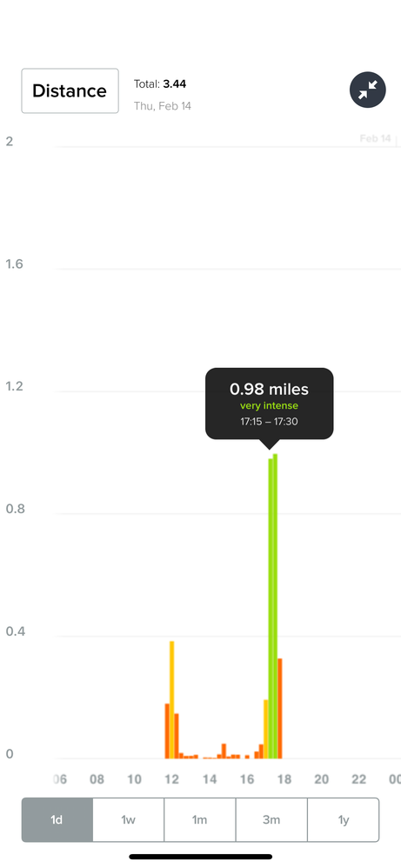Tap the Total: 3.44 summary text

pos(160,84)
